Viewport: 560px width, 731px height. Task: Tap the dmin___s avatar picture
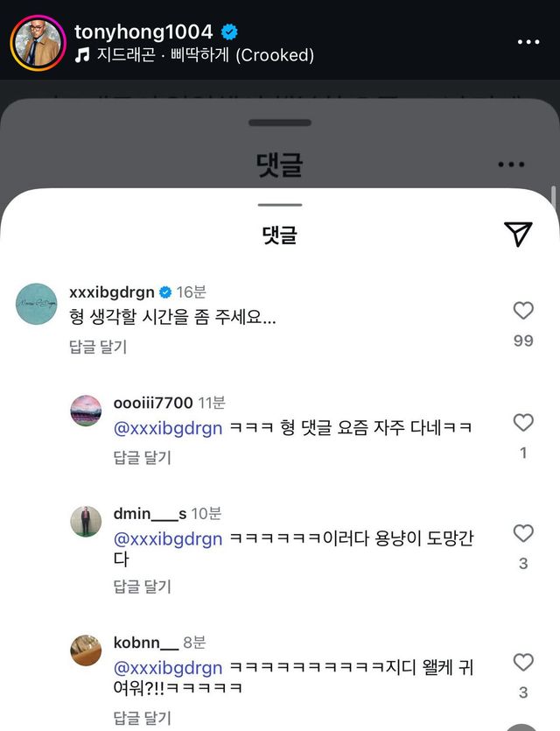(x=86, y=522)
